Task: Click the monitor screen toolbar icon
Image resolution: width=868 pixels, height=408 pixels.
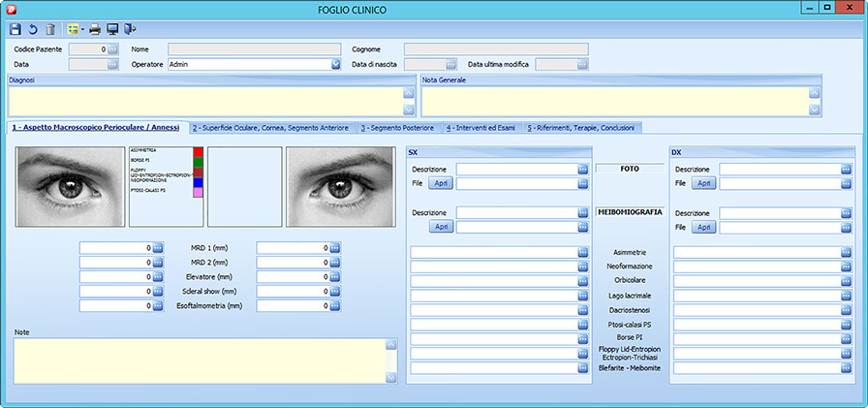Action: click(x=112, y=29)
